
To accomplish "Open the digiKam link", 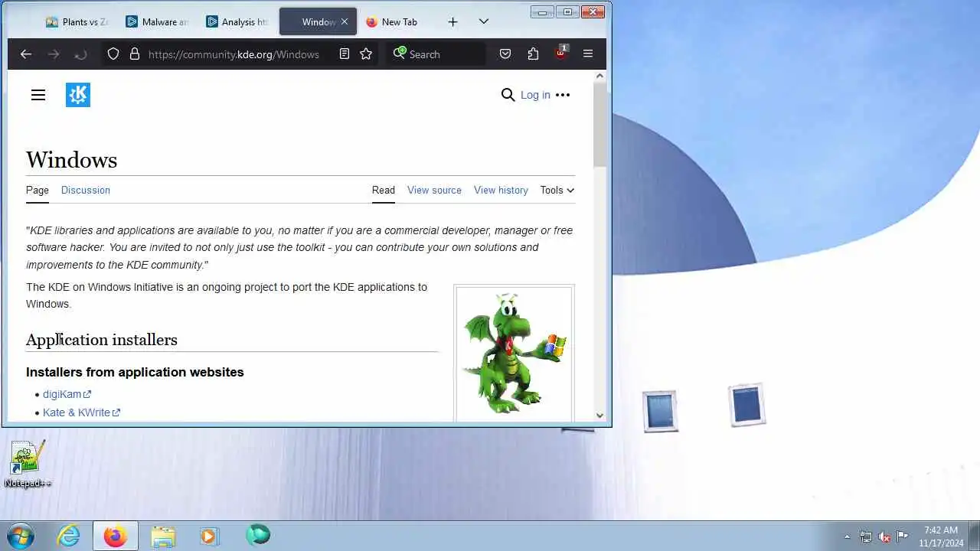I will point(67,394).
